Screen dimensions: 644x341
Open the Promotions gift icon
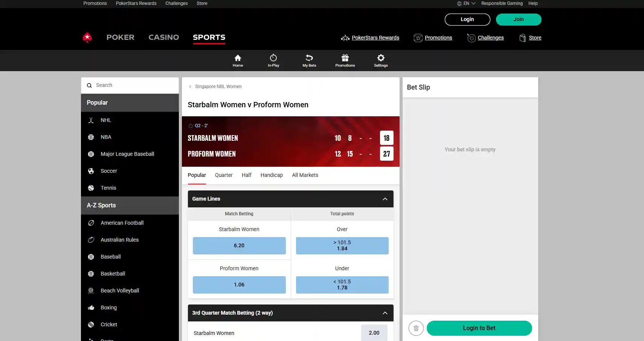coord(345,58)
